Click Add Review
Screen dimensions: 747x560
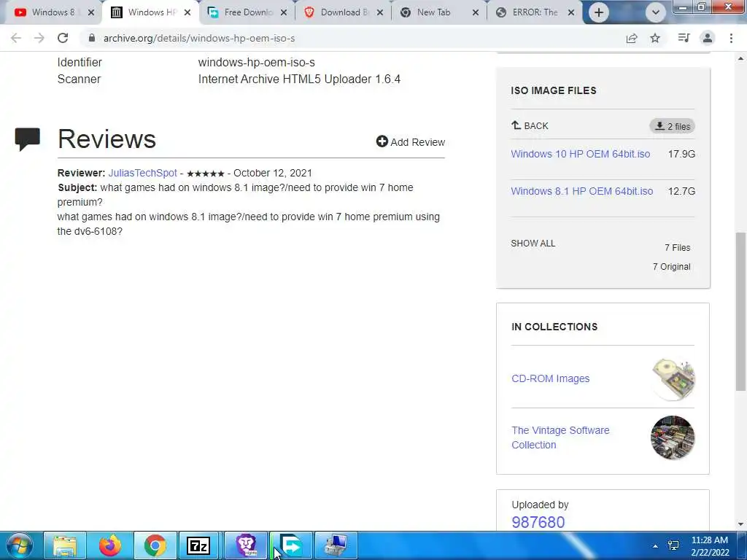411,142
